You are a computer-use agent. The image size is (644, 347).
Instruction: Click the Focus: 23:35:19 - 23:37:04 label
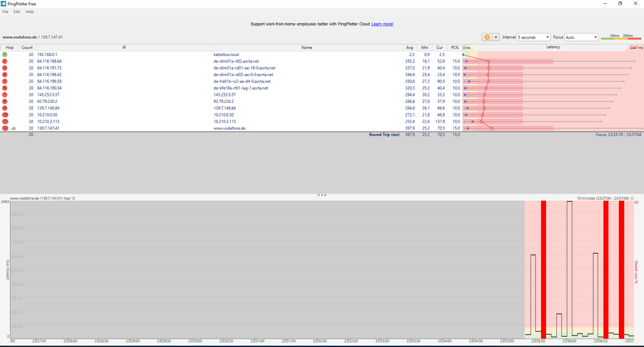tap(618, 135)
